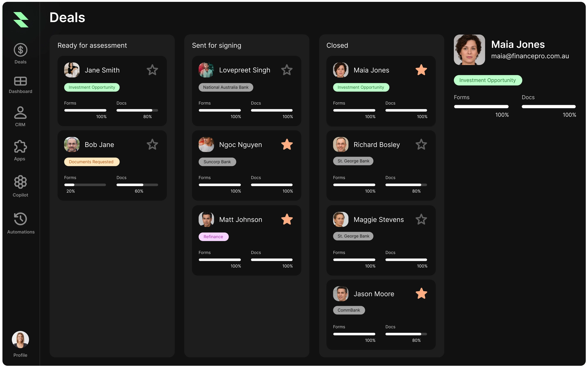The image size is (588, 368).
Task: Select the Apps menu label
Action: pos(19,159)
